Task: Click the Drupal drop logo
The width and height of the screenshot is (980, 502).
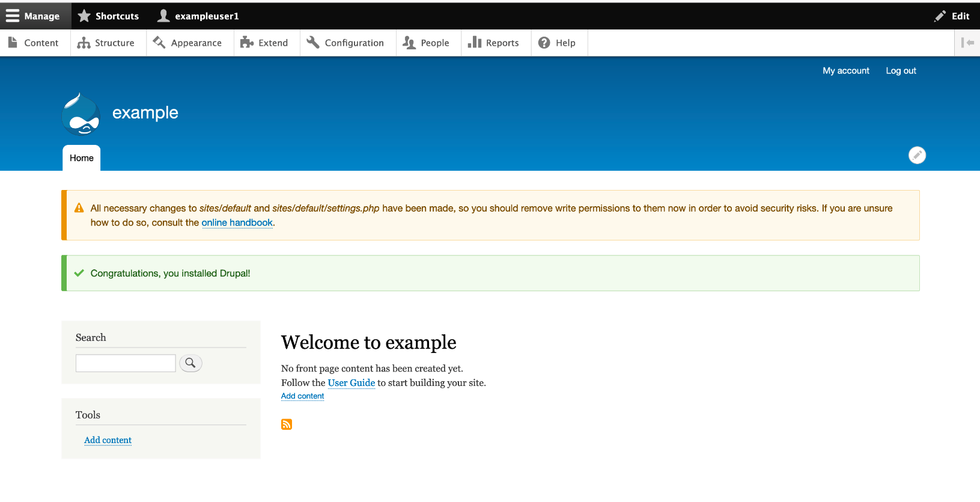Action: pyautogui.click(x=81, y=114)
